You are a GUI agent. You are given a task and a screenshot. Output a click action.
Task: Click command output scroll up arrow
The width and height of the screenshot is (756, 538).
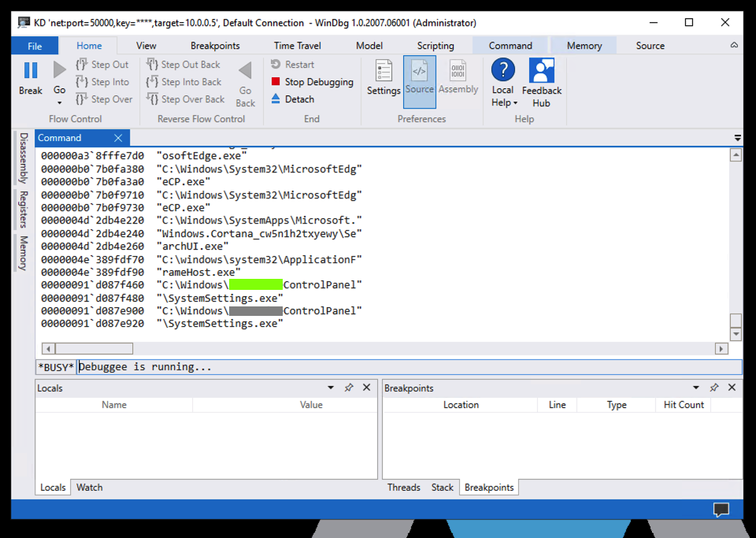point(736,155)
